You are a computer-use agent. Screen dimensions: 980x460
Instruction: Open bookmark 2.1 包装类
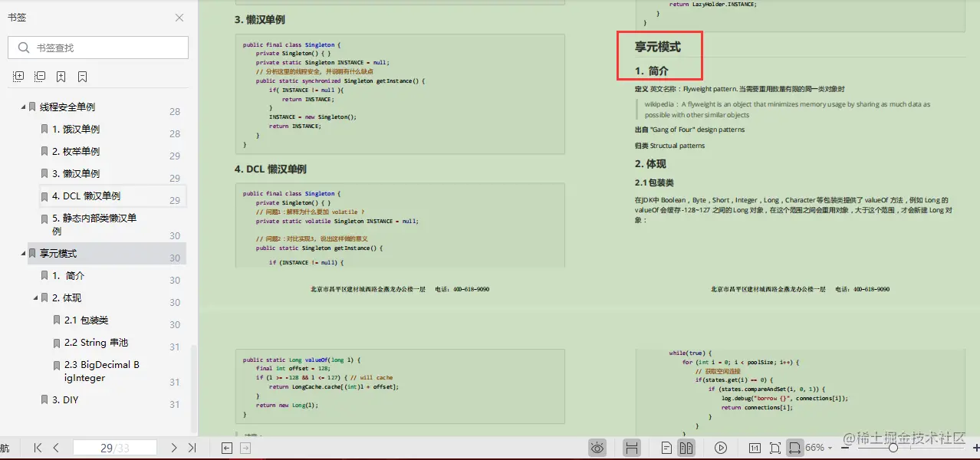pos(87,320)
